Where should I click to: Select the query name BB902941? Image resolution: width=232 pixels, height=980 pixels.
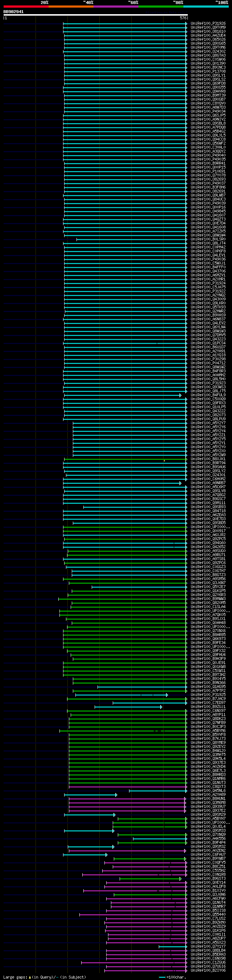tap(13, 12)
